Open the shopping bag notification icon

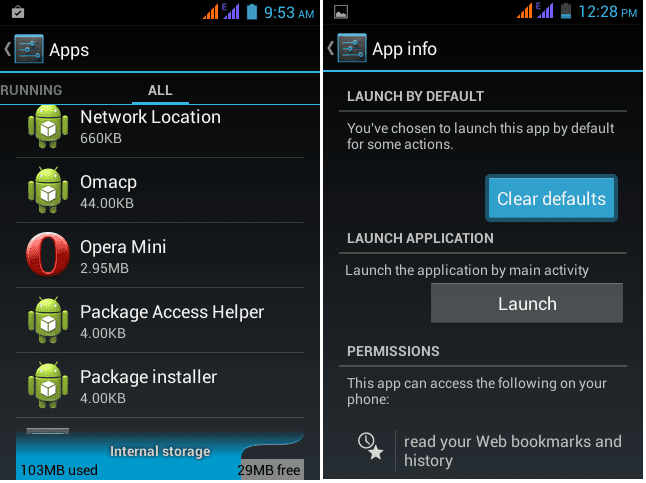tap(18, 12)
